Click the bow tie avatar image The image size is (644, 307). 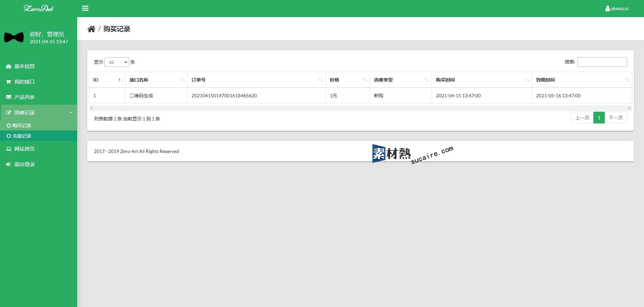14,37
